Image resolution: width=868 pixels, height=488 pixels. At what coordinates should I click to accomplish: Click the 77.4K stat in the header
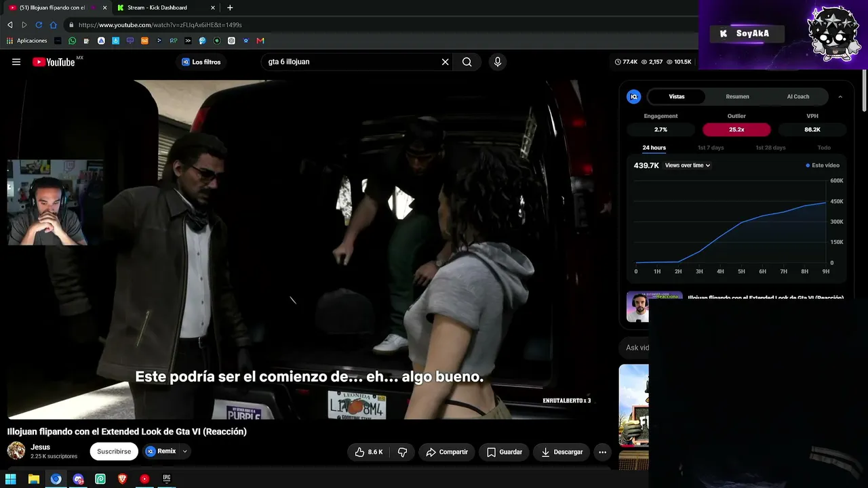pos(626,62)
